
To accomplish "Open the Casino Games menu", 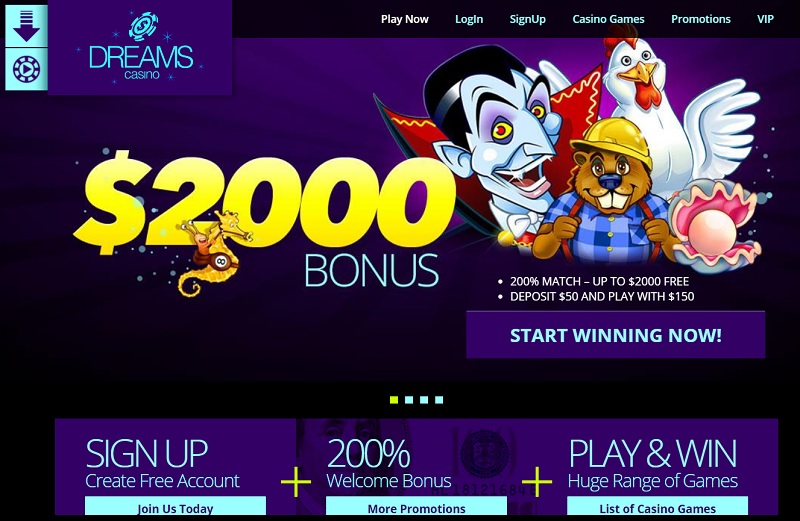I will click(x=608, y=19).
